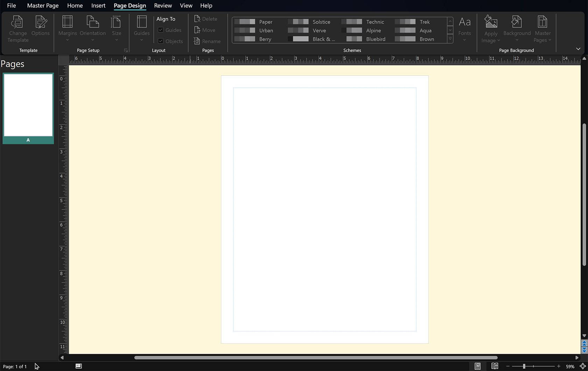
Task: Select page A thumbnail in Pages panel
Action: tap(28, 105)
